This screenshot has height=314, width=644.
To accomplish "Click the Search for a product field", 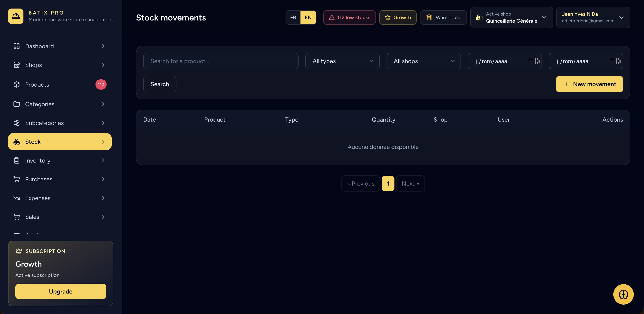I will [x=221, y=61].
